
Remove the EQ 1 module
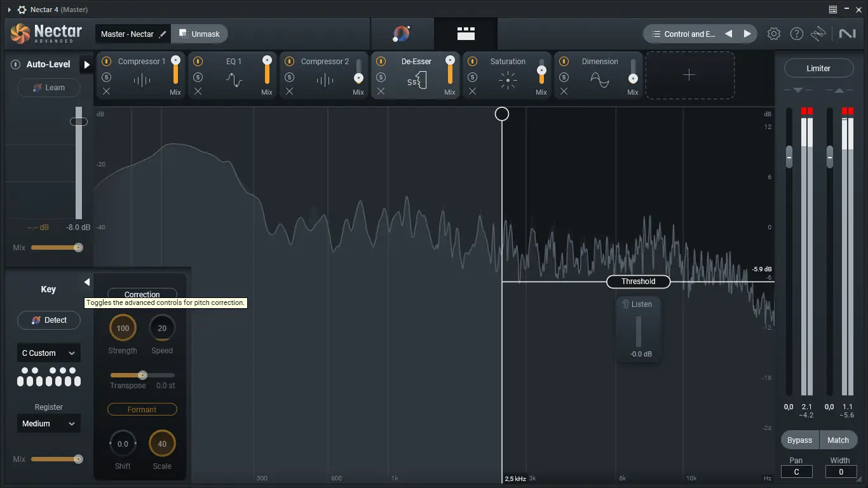[x=198, y=91]
